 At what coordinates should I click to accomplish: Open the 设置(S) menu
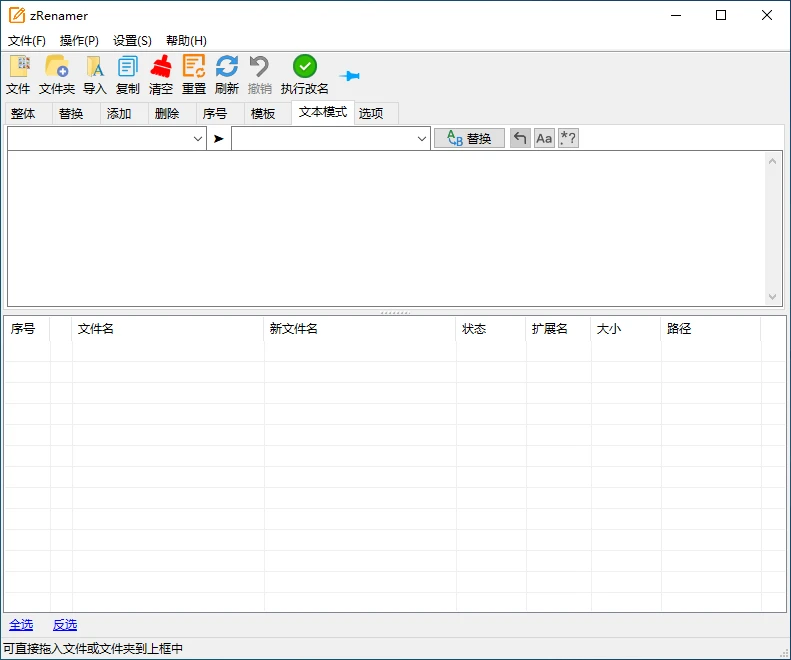pos(132,41)
